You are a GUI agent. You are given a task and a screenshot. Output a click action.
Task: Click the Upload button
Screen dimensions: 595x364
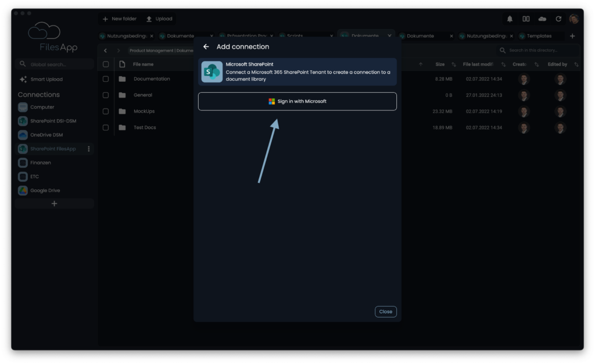159,19
